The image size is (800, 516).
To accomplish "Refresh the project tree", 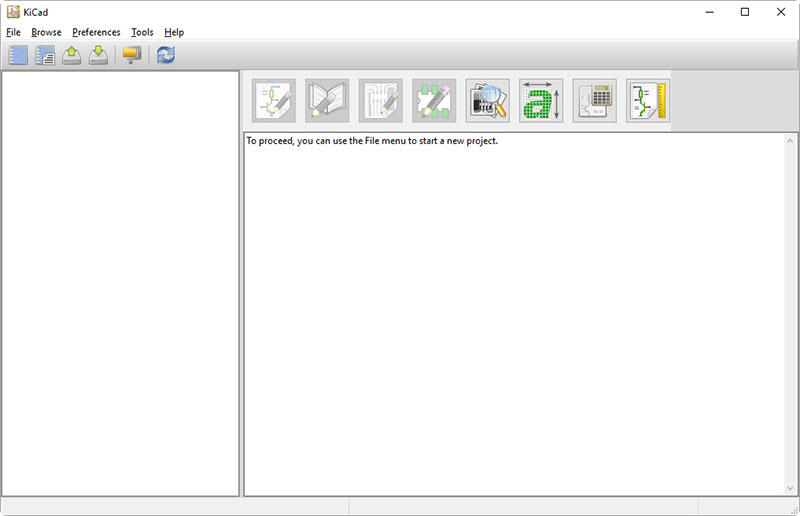I will 166,55.
